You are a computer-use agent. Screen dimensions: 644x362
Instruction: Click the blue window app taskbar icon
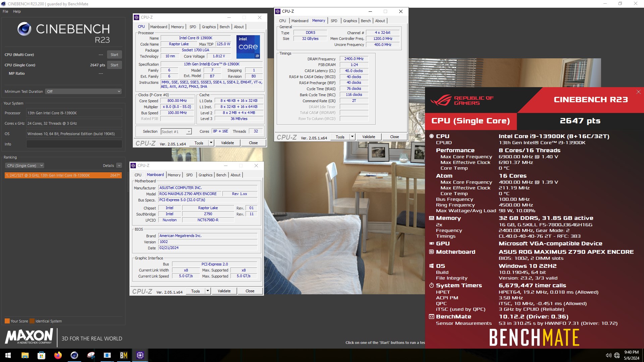[107, 355]
